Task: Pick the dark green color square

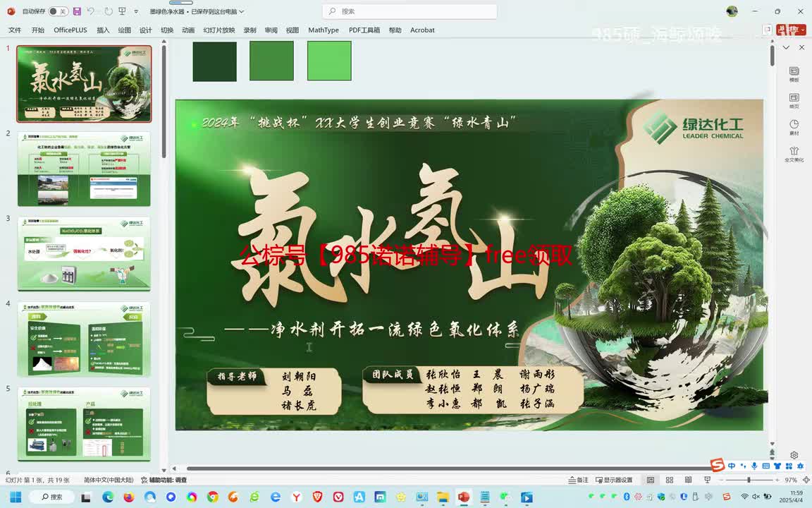Action: coord(214,61)
